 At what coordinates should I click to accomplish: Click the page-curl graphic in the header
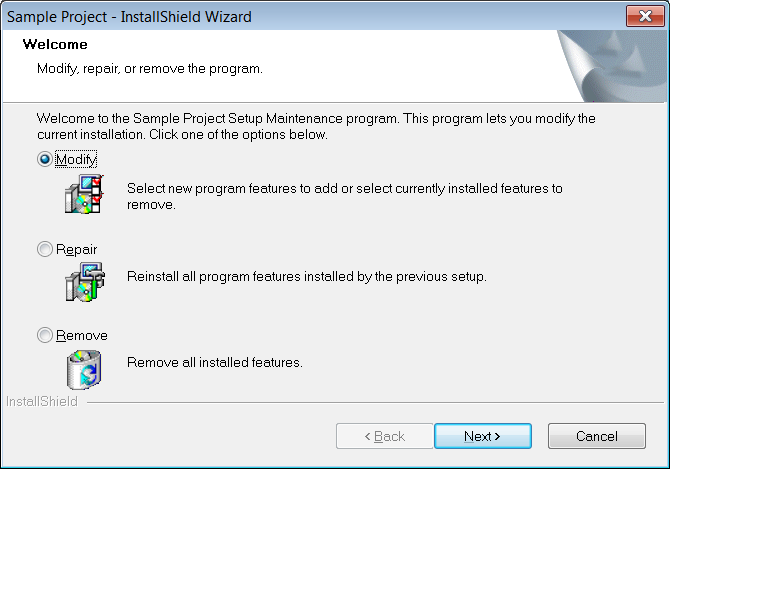[x=611, y=66]
